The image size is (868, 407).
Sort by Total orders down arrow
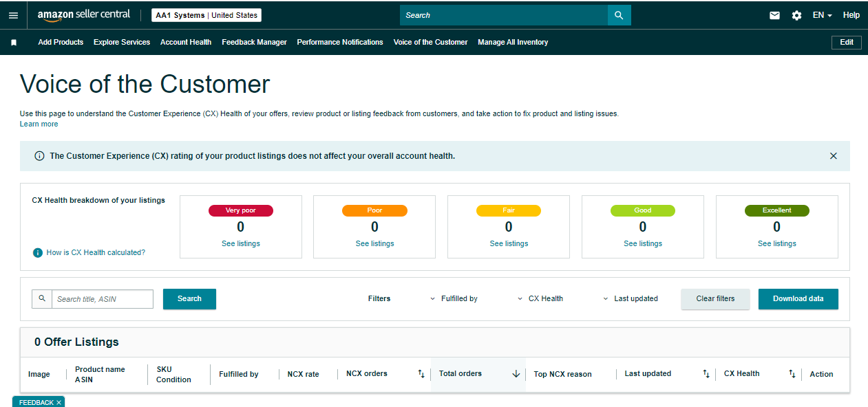click(x=516, y=374)
